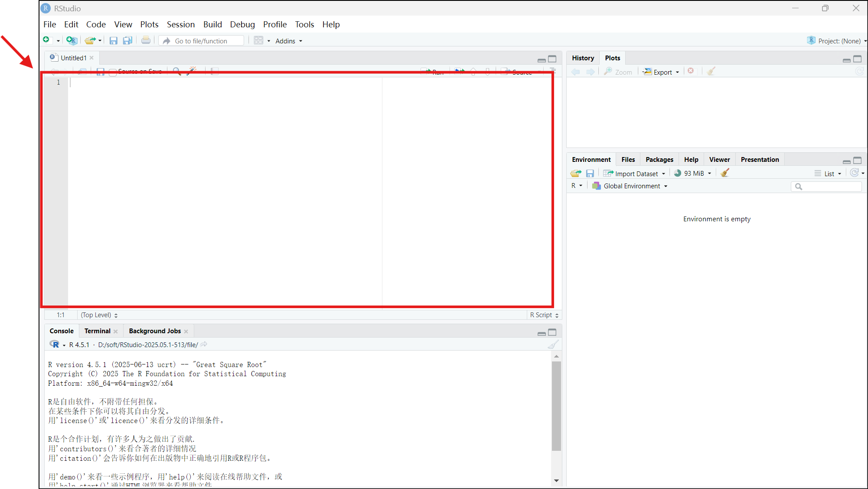Switch to the Packages tab
868x489 pixels.
659,160
